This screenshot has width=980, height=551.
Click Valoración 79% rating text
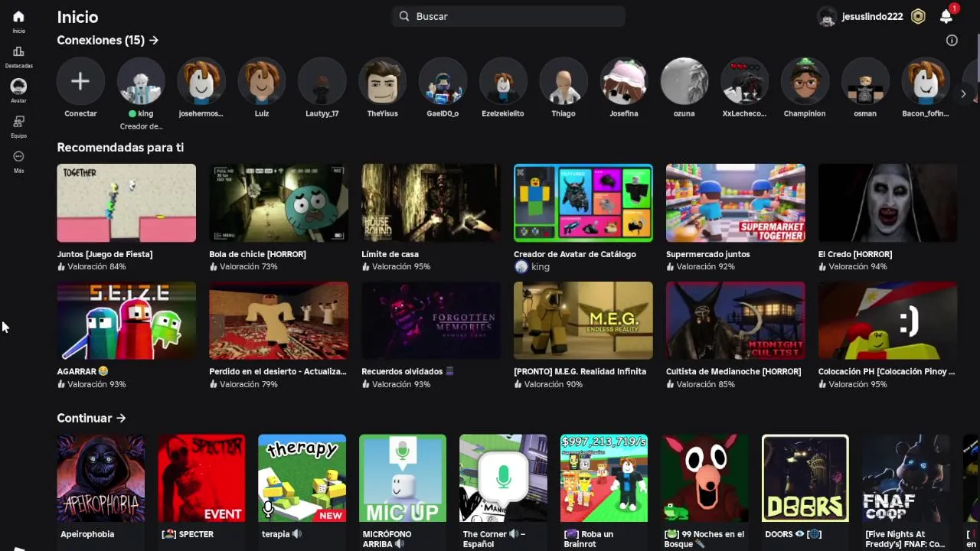249,385
